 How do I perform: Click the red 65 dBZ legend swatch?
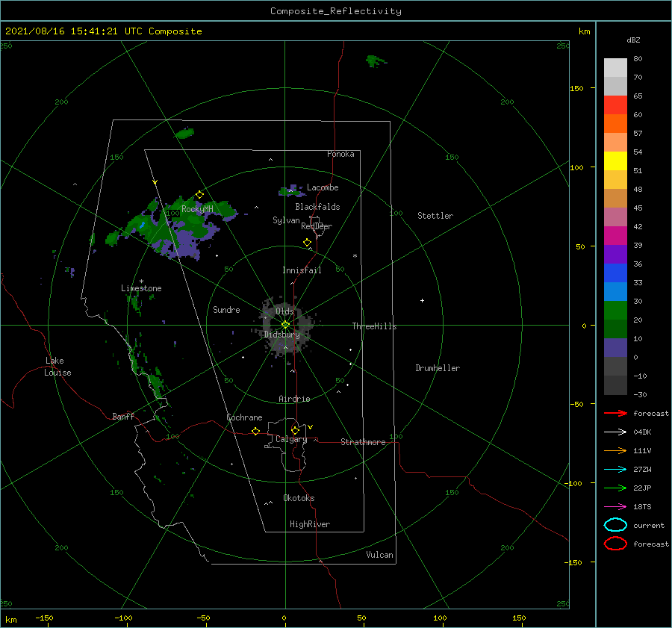coord(615,105)
